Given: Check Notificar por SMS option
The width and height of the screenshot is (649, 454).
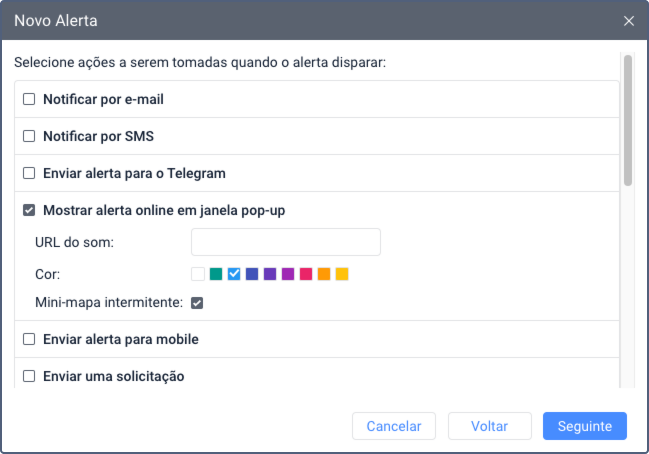Looking at the screenshot, I should point(29,136).
